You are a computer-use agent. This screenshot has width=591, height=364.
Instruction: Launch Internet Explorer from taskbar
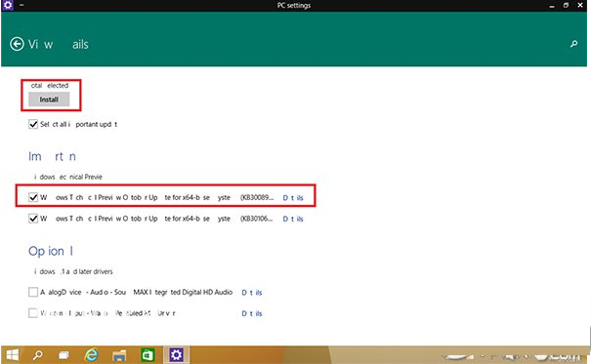(x=91, y=355)
